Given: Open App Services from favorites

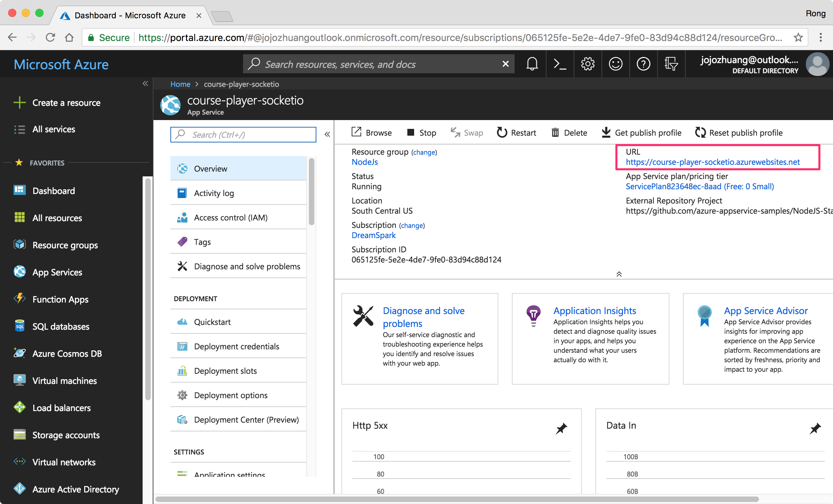Looking at the screenshot, I should (57, 272).
